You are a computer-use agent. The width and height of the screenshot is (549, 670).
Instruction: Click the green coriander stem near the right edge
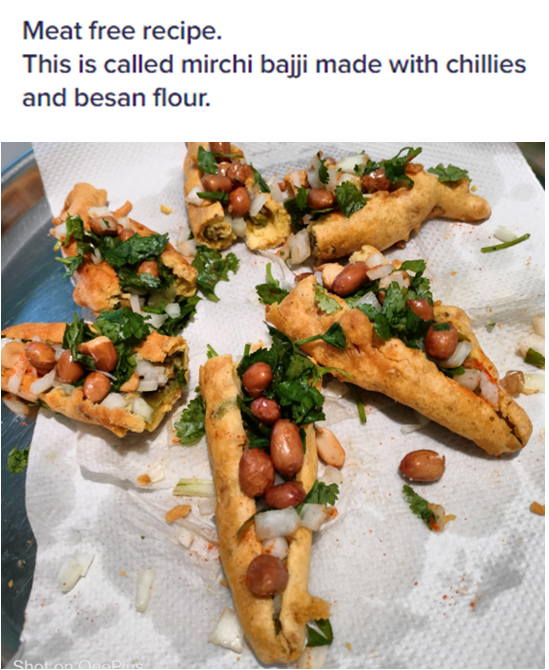505,243
